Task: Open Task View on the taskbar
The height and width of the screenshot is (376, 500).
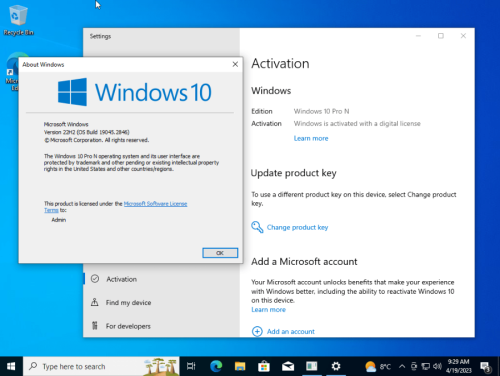Action: 191,366
